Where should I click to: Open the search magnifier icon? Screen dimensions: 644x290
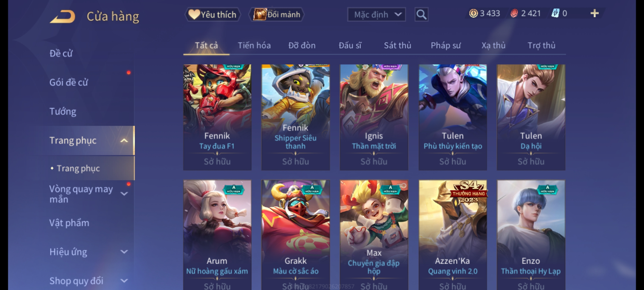tap(421, 15)
